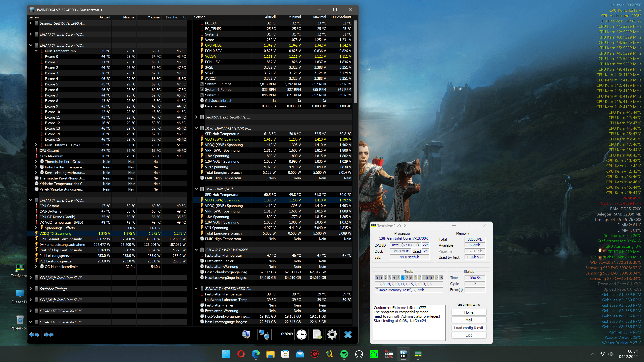
Task: Select the VDDQ TX Spannung row
Action: [x=55, y=233]
